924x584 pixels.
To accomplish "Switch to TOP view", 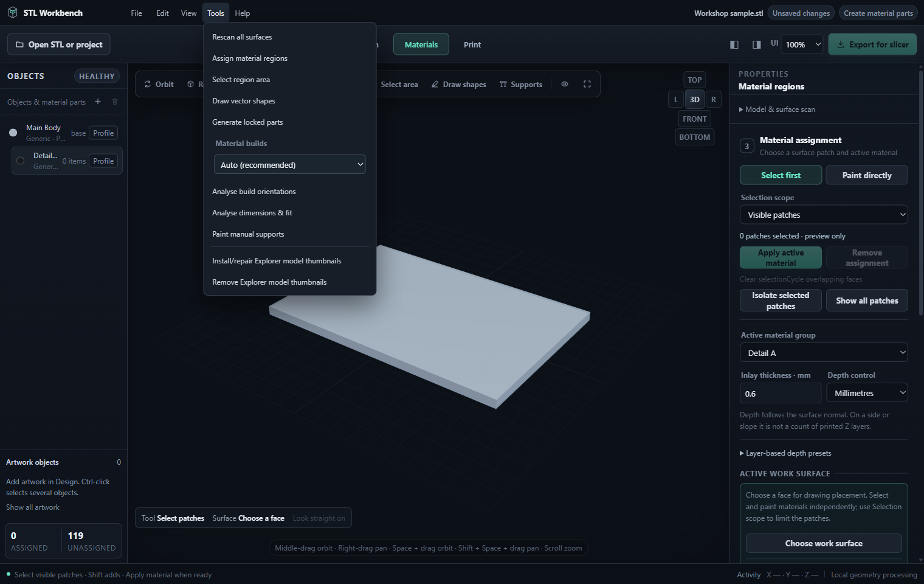I will [695, 80].
